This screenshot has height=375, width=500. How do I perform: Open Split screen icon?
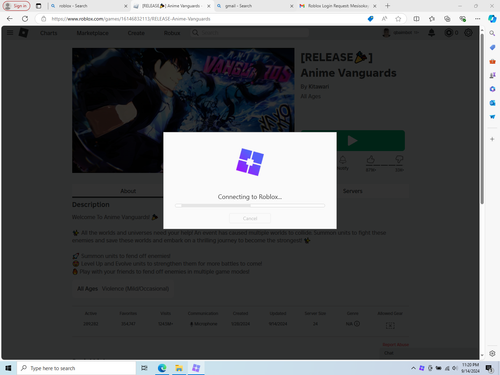[x=416, y=19]
